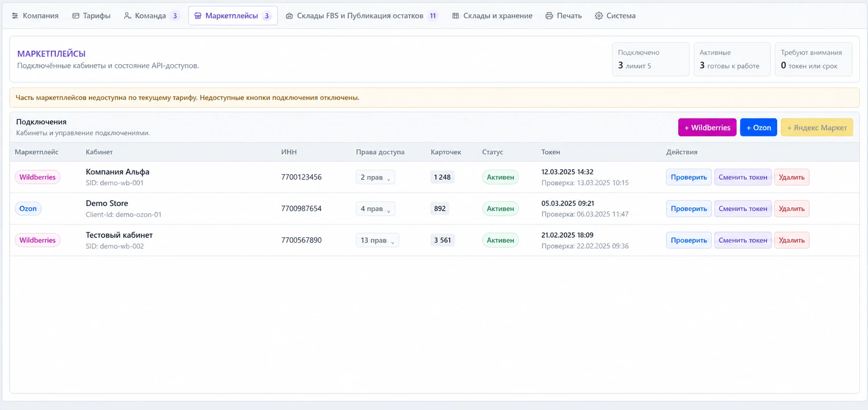Viewport: 868px width, 410px height.
Task: Click the token date 05.03.2025 09:21
Action: coord(568,203)
